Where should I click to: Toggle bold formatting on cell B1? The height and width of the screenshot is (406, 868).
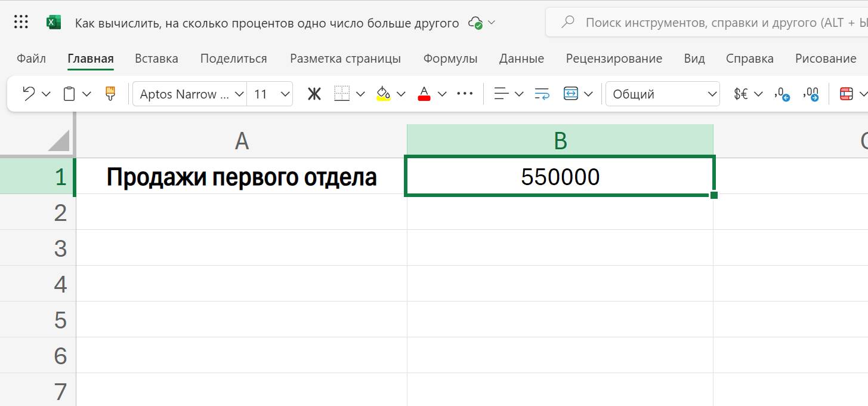point(314,94)
